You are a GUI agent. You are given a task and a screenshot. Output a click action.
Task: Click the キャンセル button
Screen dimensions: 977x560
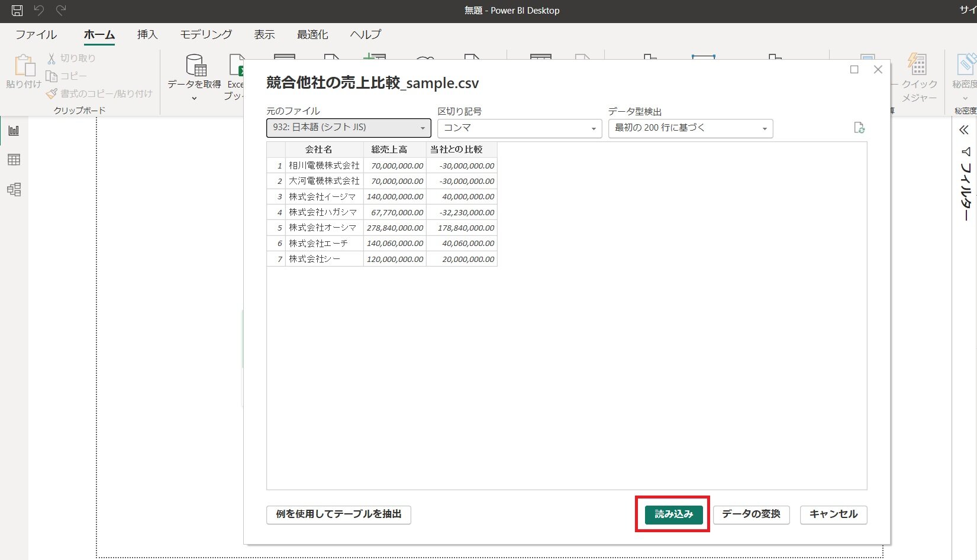click(833, 514)
